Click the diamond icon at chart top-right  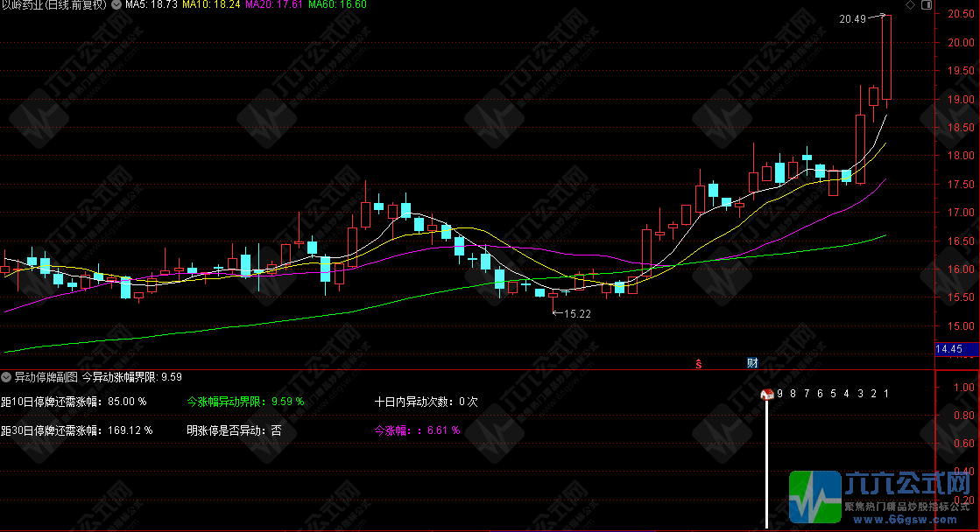click(910, 5)
